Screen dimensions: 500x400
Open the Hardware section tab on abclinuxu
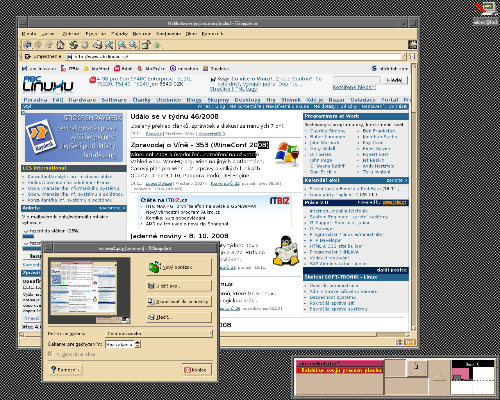pos(82,100)
